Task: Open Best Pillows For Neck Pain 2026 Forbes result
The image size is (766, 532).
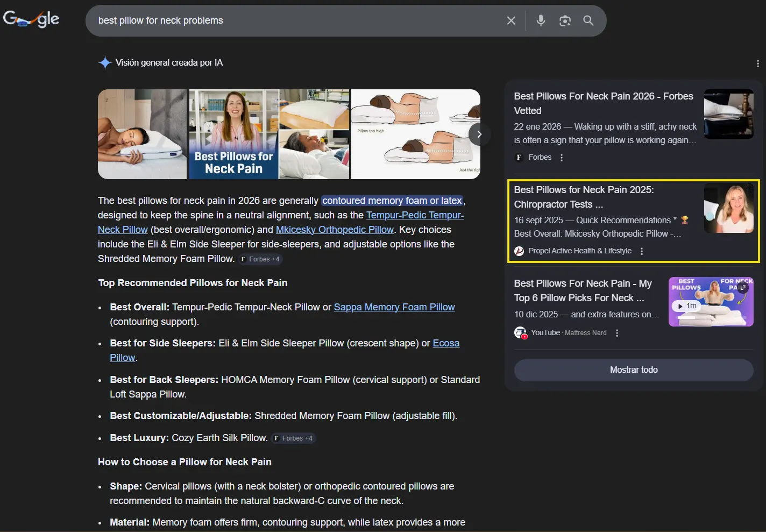Action: pos(604,103)
